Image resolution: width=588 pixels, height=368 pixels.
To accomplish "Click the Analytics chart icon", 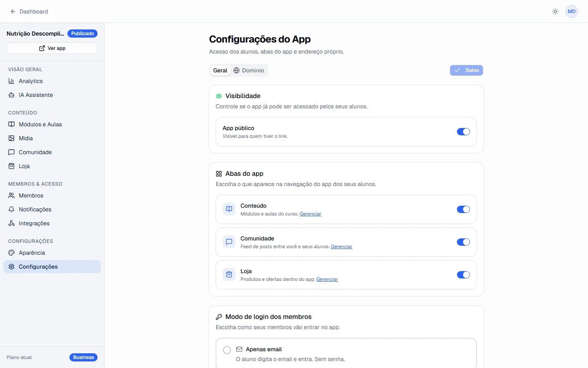I will (x=11, y=81).
